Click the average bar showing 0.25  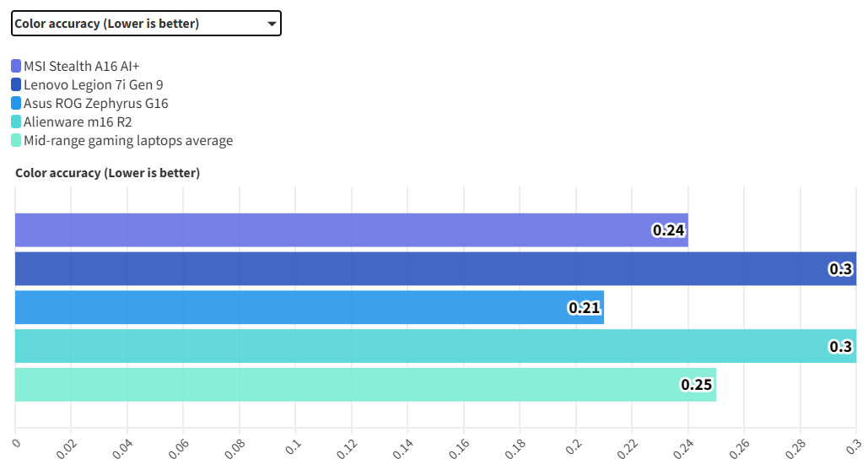tap(354, 385)
